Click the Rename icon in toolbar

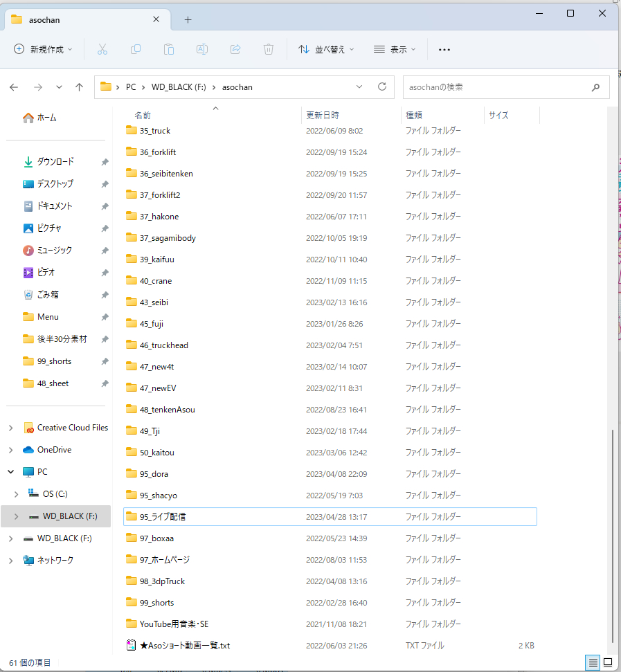click(x=202, y=49)
